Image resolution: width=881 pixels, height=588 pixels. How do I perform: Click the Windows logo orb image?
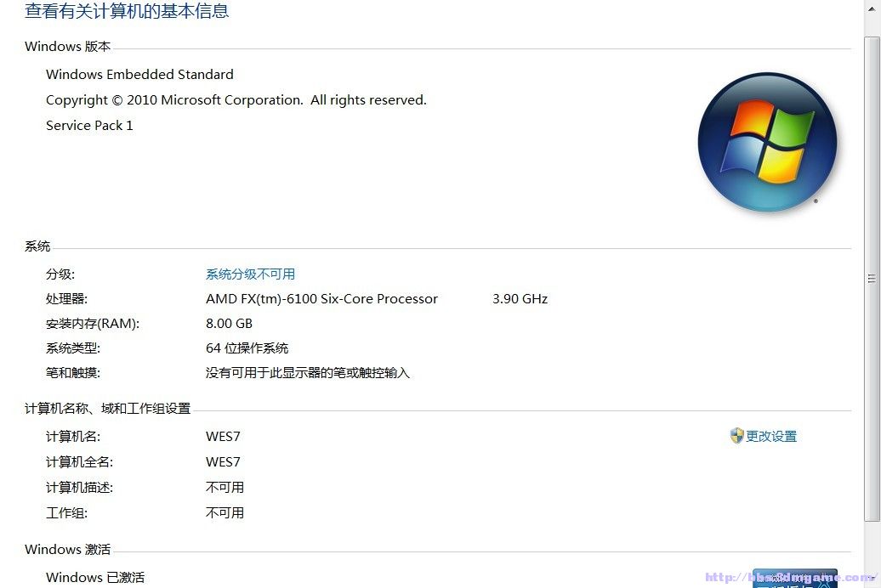(768, 142)
